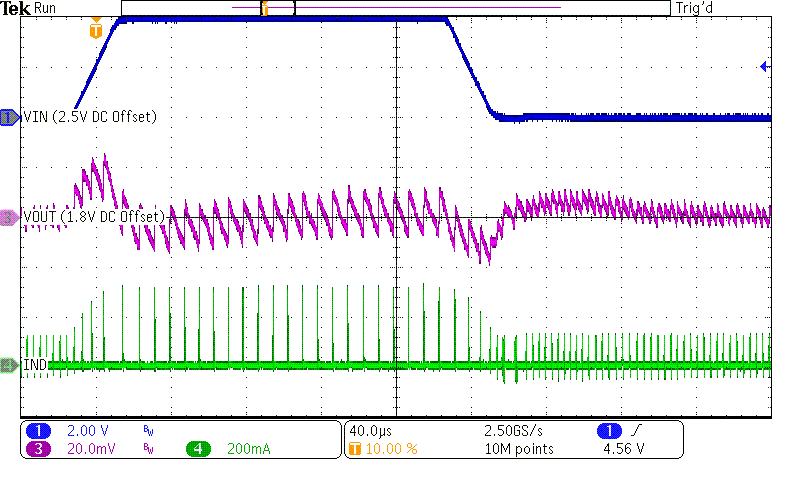Click the orange trigger position T marker
This screenshot has height=480, width=800.
[x=96, y=30]
